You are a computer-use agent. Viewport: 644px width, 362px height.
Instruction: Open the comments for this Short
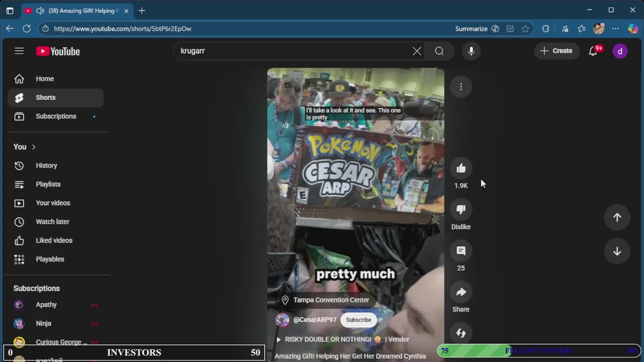(x=461, y=251)
